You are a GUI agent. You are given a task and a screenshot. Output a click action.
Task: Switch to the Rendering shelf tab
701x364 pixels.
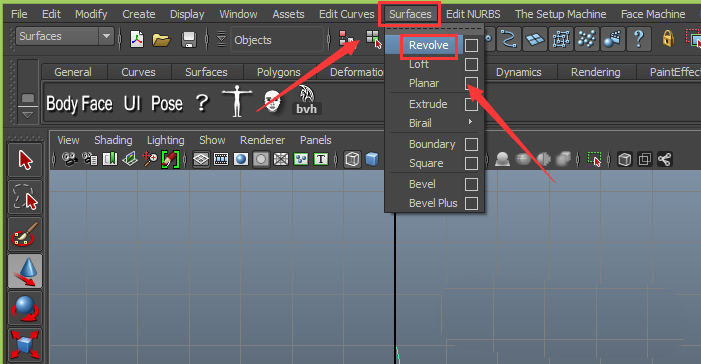[x=595, y=72]
